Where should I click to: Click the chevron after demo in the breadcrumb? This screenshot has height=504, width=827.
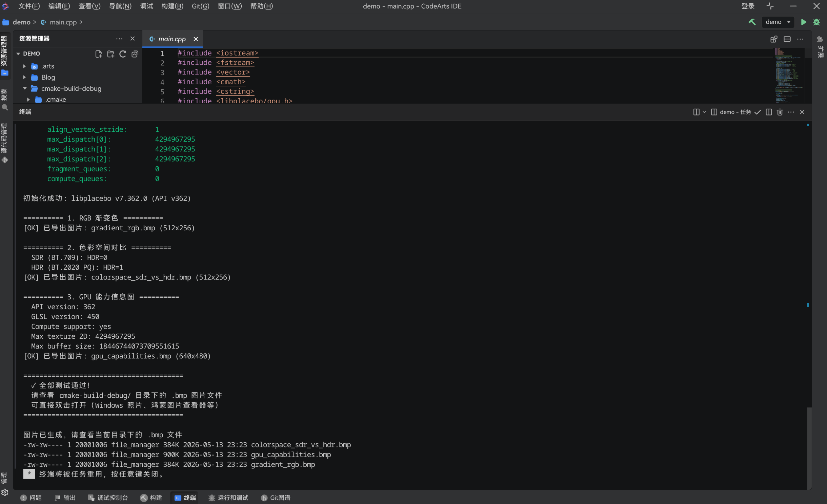(x=35, y=22)
